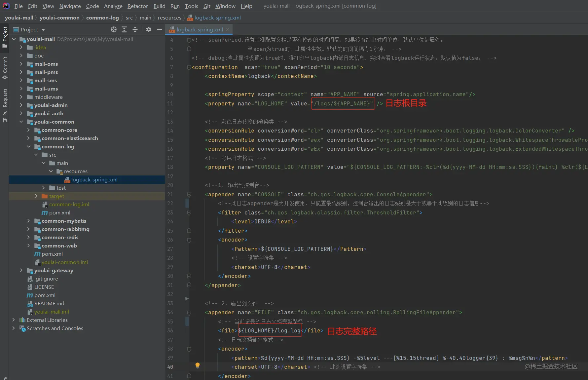Open the Pull Requests tool window
The height and width of the screenshot is (380, 588).
click(x=5, y=105)
